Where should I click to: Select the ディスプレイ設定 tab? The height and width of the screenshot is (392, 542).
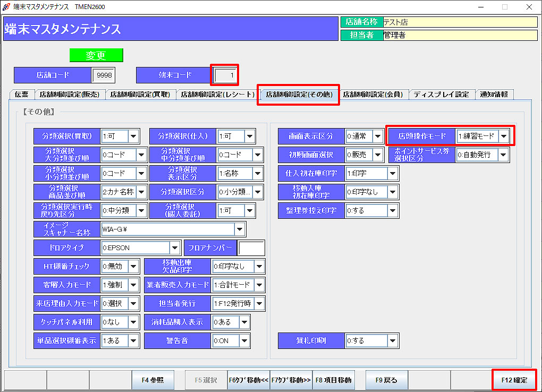(x=441, y=95)
